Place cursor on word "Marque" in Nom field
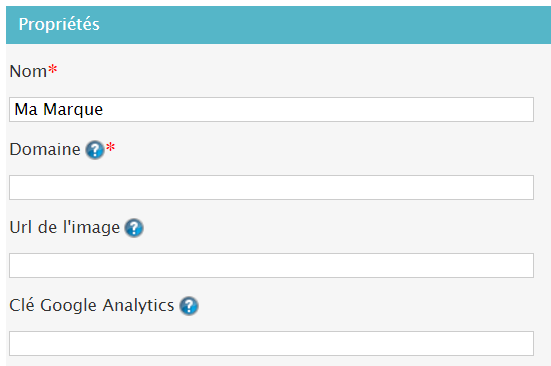The height and width of the screenshot is (366, 551). [x=73, y=110]
